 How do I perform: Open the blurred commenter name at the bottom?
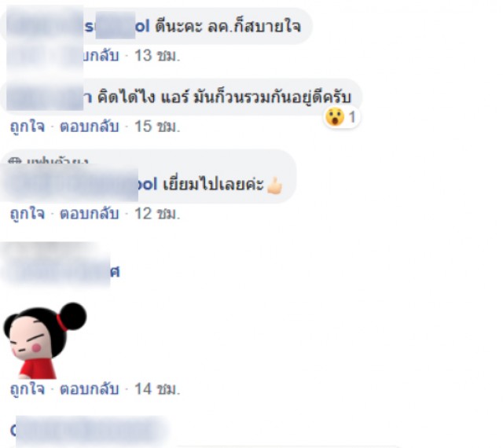[90, 431]
